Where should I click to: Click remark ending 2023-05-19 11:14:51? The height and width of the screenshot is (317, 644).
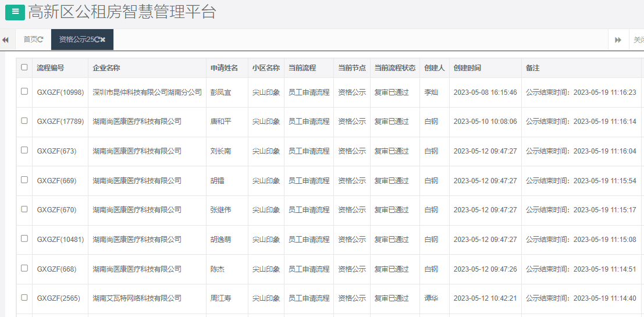click(581, 269)
